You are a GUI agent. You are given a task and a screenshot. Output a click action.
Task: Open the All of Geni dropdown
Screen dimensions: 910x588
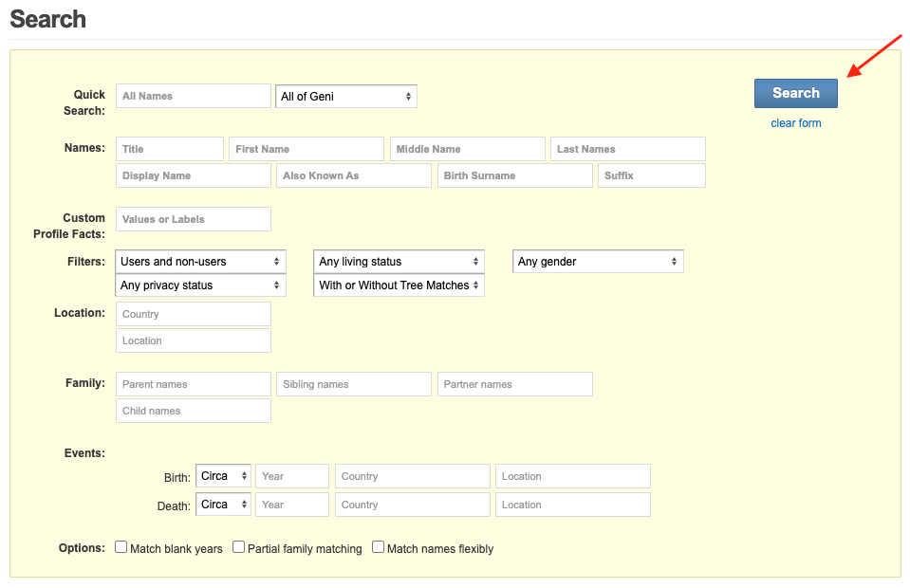(x=346, y=96)
